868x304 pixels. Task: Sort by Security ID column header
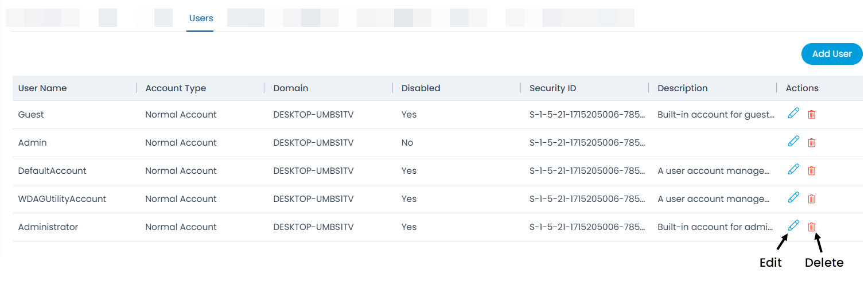click(552, 88)
